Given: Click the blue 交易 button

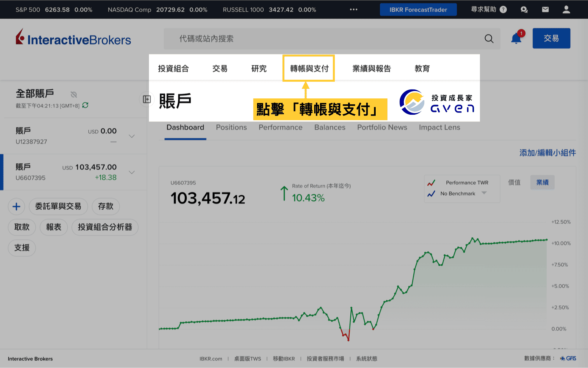Looking at the screenshot, I should (x=551, y=38).
